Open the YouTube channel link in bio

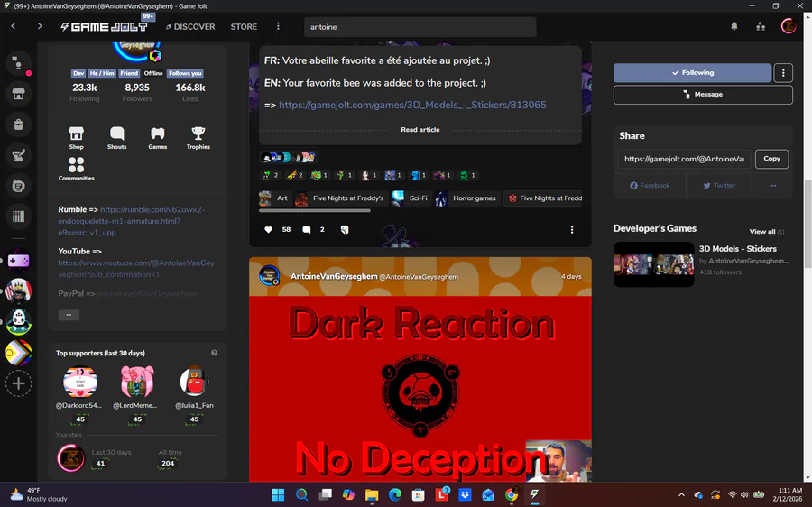136,268
